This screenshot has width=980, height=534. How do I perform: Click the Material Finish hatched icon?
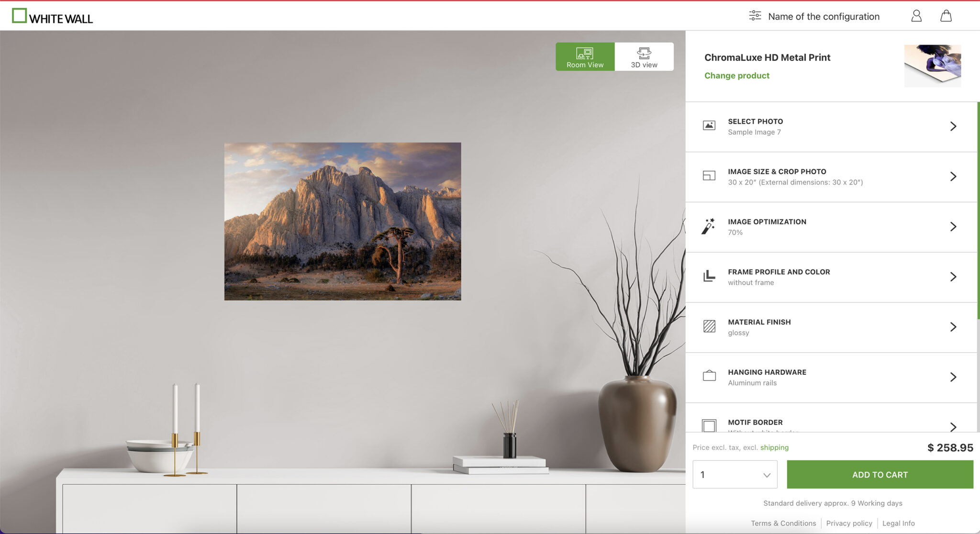pos(709,326)
